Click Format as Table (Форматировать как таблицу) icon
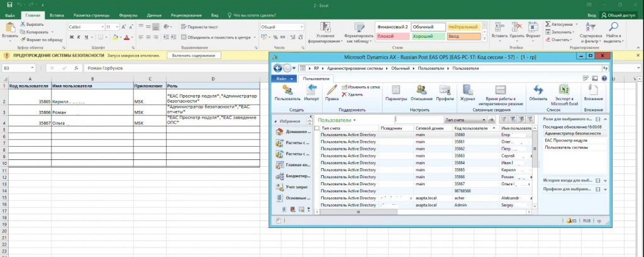The image size is (644, 257). point(359,27)
